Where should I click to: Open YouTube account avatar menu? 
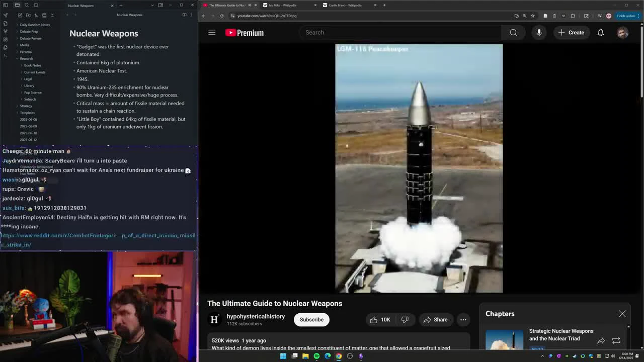(x=623, y=33)
